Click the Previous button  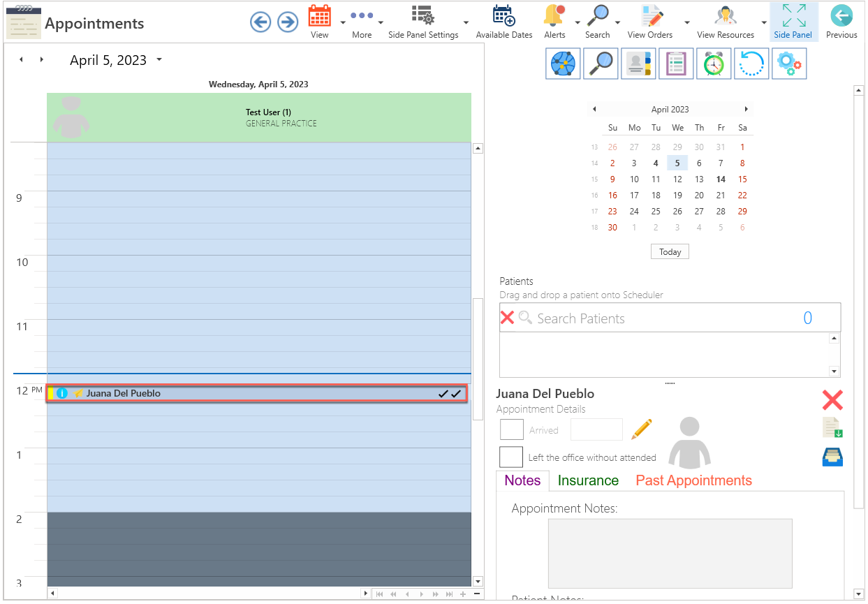point(841,22)
